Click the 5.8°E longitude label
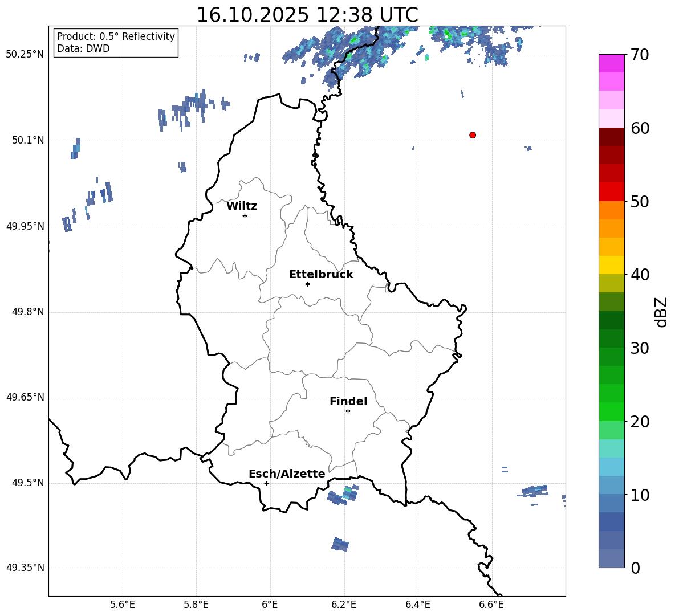675x616 pixels. point(196,605)
